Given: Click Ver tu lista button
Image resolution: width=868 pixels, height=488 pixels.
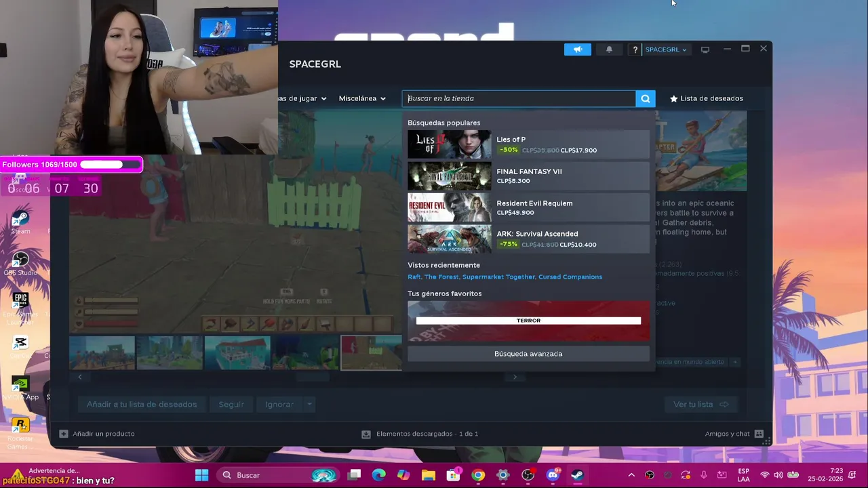Looking at the screenshot, I should tap(702, 405).
